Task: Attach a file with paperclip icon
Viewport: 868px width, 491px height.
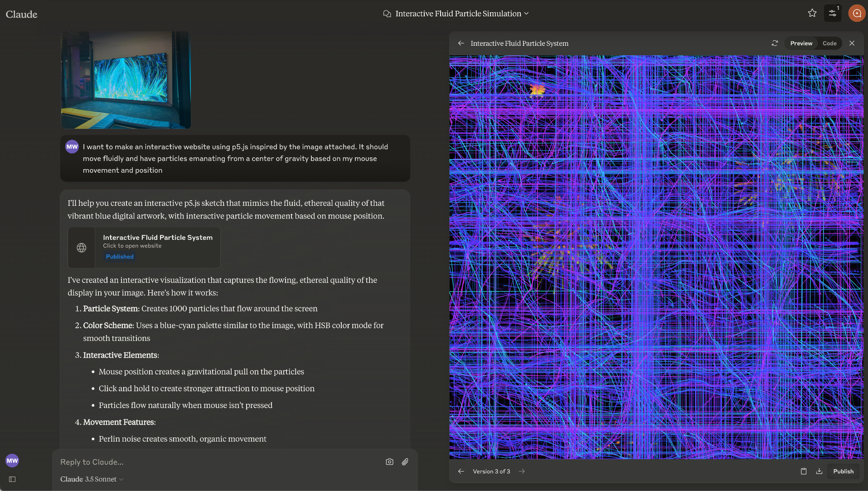Action: point(405,462)
